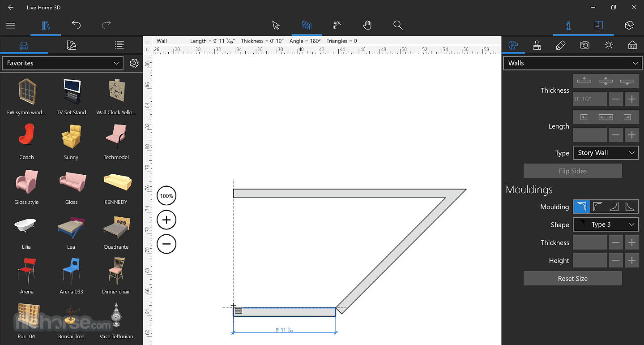The width and height of the screenshot is (644, 345).
Task: Open the camera inspector tab
Action: [x=584, y=45]
